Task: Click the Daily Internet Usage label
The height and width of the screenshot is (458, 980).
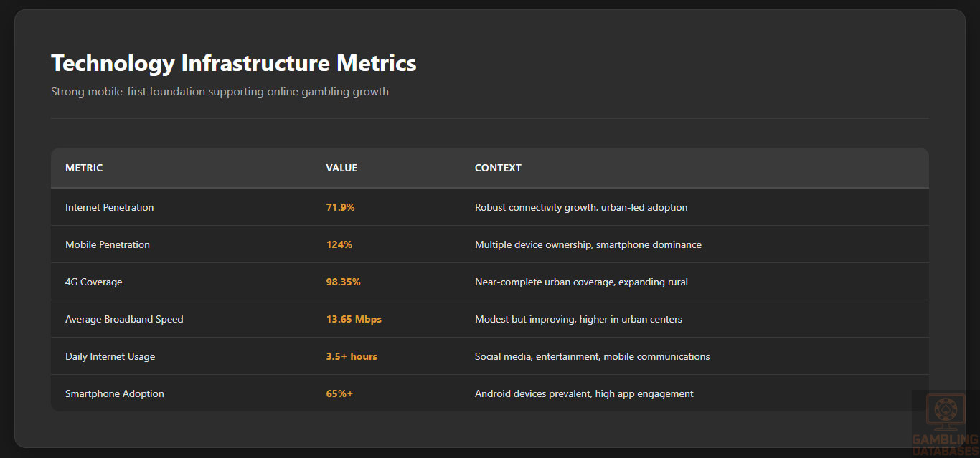Action: [110, 356]
